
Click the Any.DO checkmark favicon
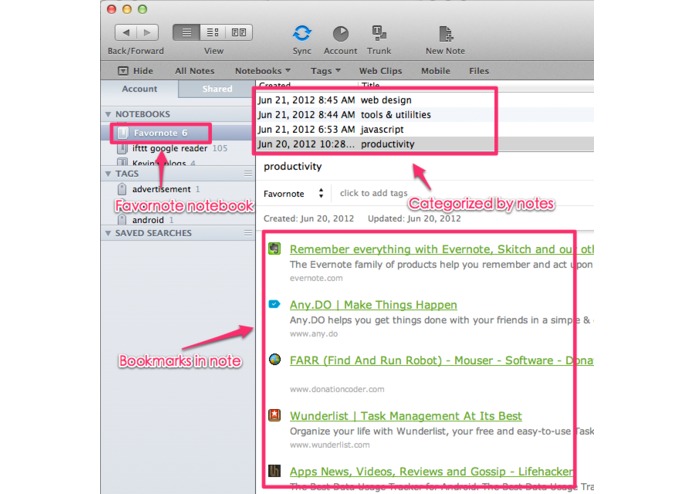pyautogui.click(x=275, y=304)
